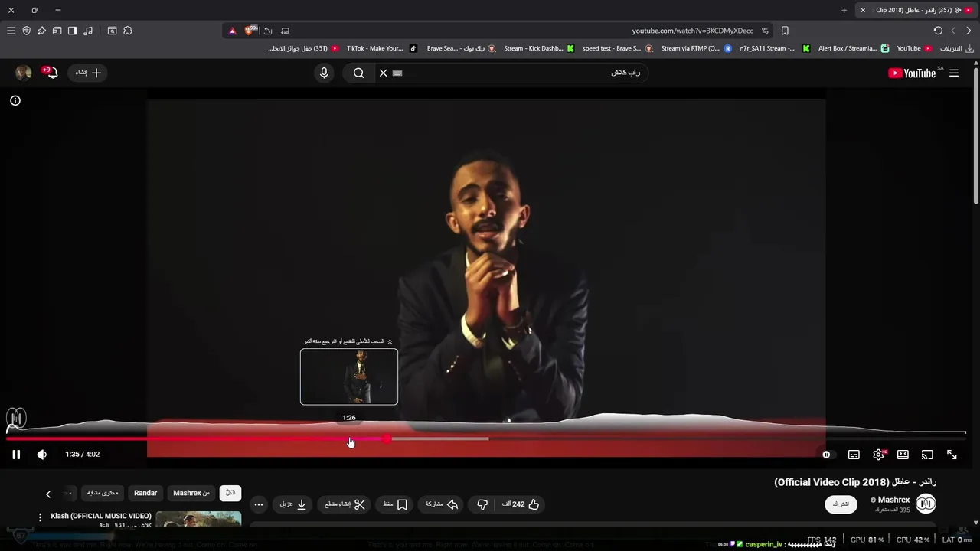Open the YouTube guide hamburger menu

coord(954,73)
